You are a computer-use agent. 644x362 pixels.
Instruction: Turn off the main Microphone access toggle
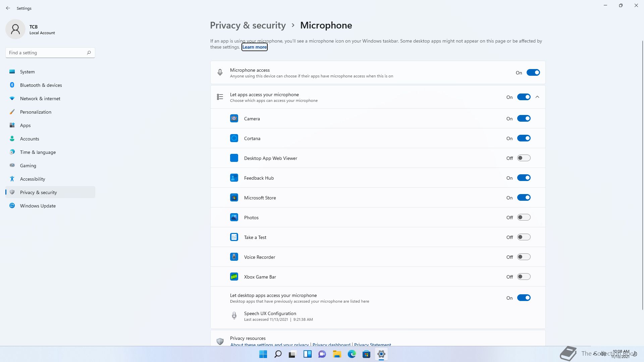(533, 72)
